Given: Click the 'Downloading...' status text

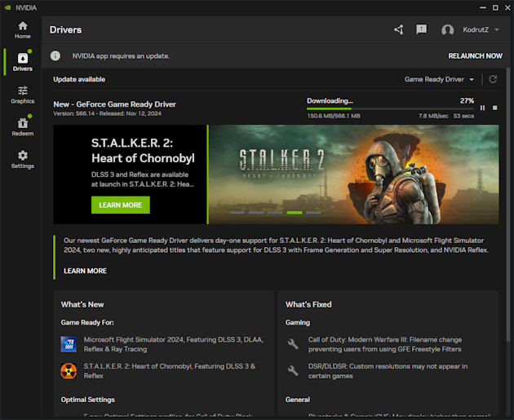Looking at the screenshot, I should pos(330,101).
